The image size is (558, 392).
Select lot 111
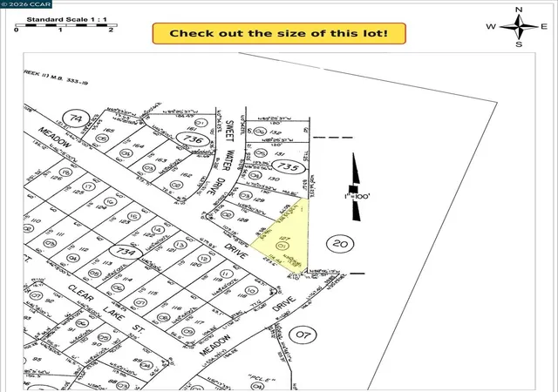60,234
